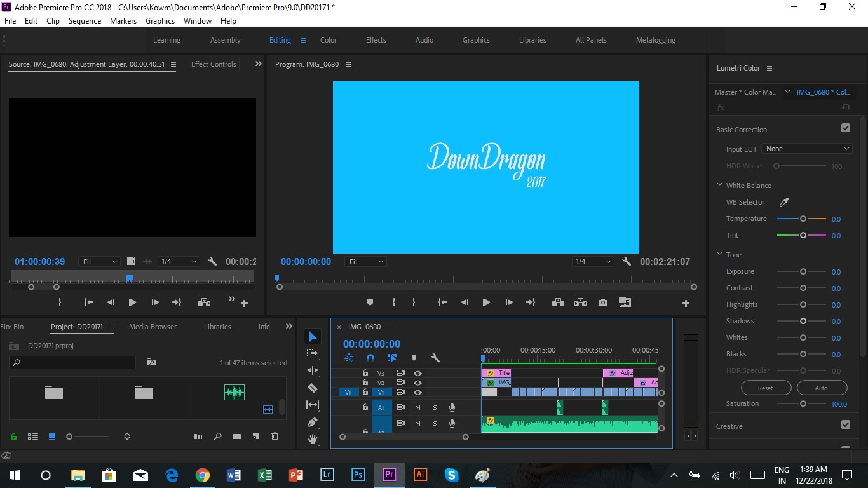Play the Program monitor sequence
Viewport: 868px width, 488px height.
[x=486, y=302]
